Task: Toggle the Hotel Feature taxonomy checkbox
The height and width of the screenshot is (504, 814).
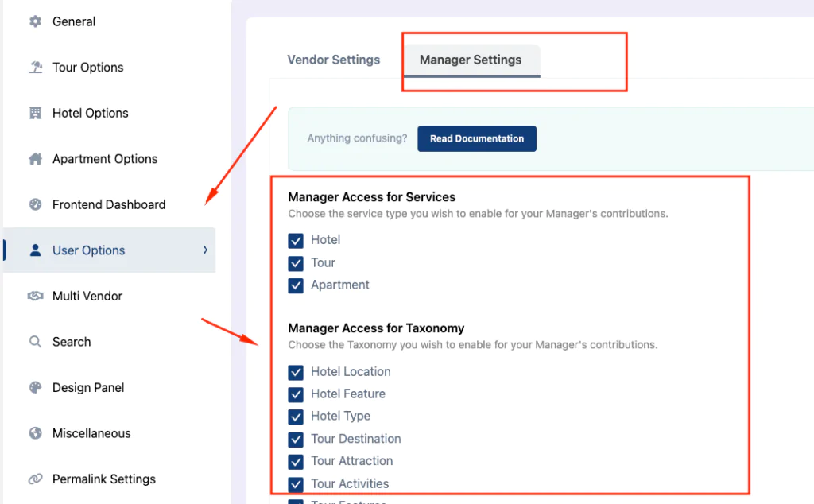Action: pyautogui.click(x=296, y=394)
